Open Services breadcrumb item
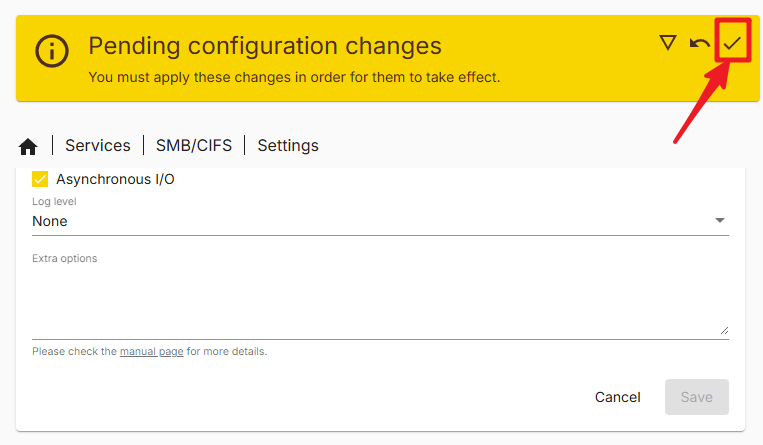Image resolution: width=763 pixels, height=445 pixels. click(98, 146)
